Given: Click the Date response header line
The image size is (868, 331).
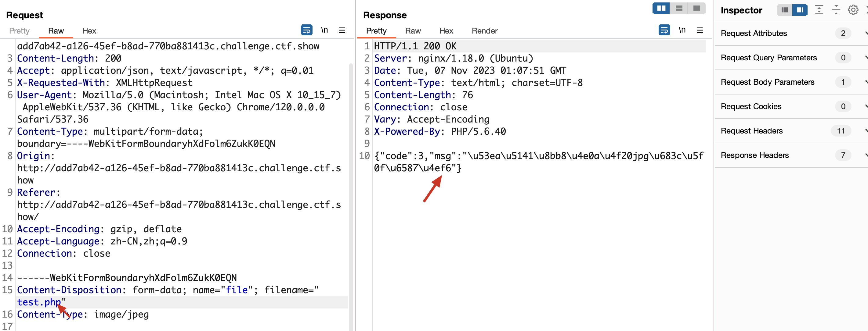Looking at the screenshot, I should [470, 70].
